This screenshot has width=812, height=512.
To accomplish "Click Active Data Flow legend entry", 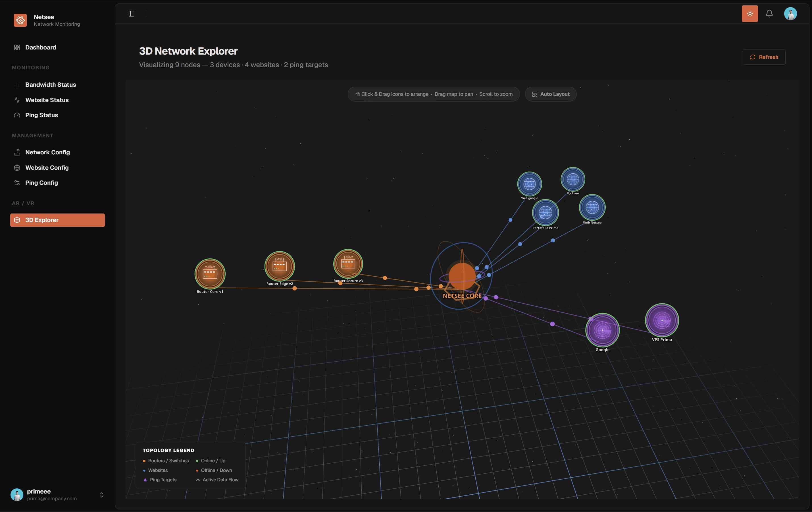I will coord(217,480).
